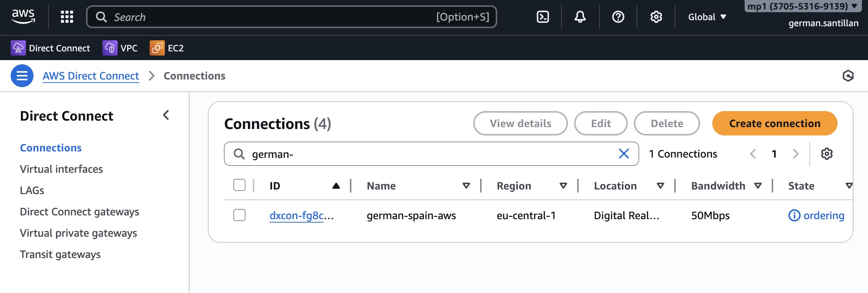Click Create connection

[x=775, y=123]
